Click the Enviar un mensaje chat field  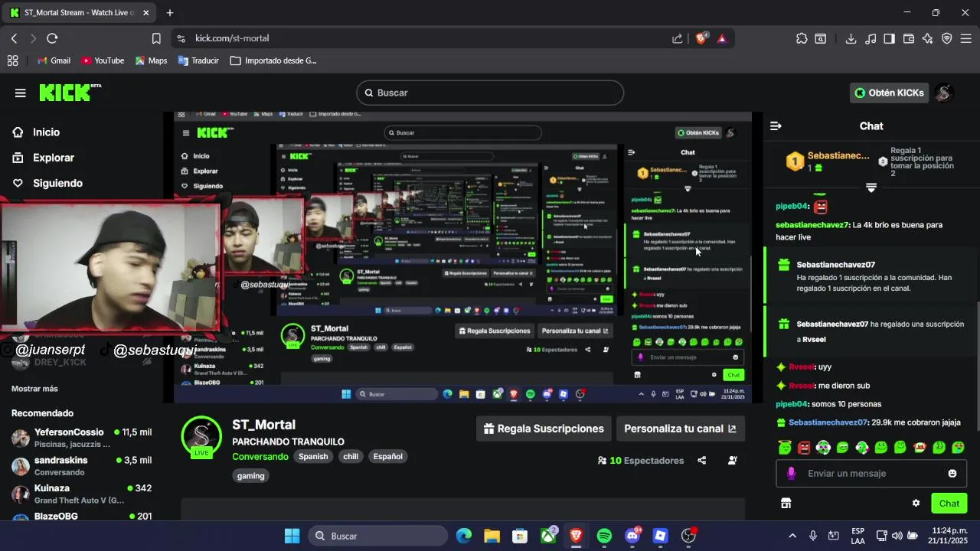coord(870,473)
